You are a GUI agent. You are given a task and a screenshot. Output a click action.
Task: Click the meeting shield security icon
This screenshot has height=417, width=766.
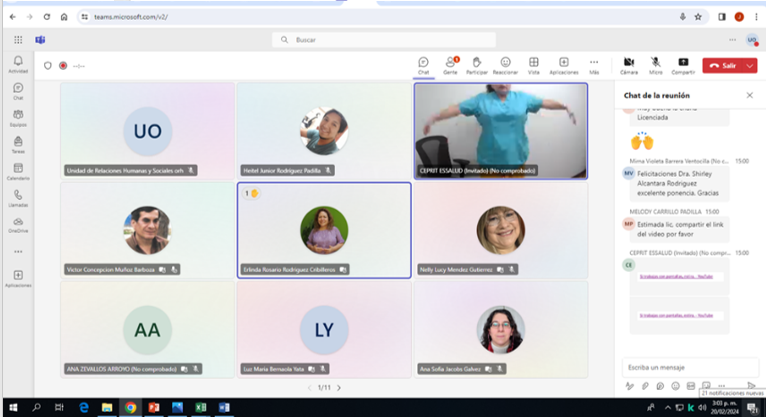pos(47,65)
